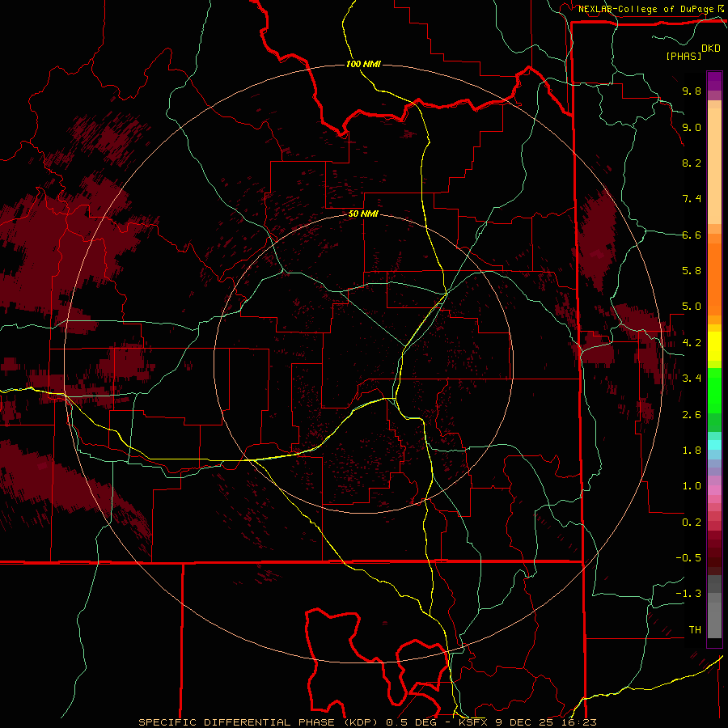Viewport: 728px width, 728px height.
Task: Click the 8.2 value on color scale
Action: tap(692, 163)
